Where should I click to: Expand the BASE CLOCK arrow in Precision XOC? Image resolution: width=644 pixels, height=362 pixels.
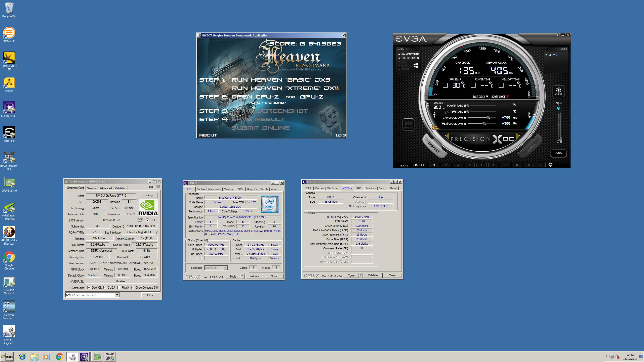[487, 97]
